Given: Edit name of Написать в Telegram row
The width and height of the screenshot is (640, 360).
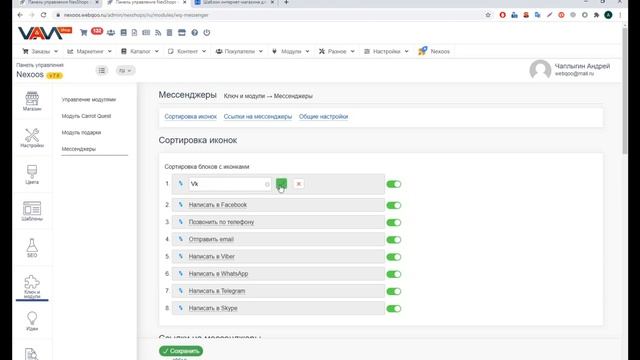Looking at the screenshot, I should point(181,291).
